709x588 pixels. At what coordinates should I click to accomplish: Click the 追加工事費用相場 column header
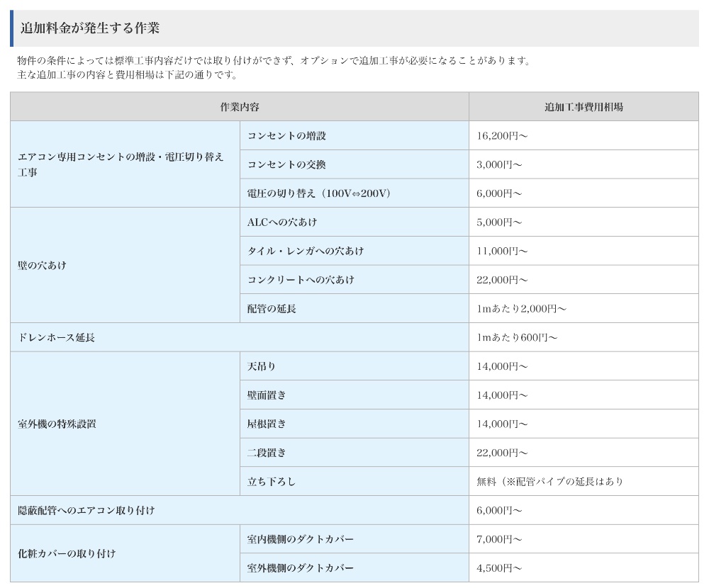[583, 107]
